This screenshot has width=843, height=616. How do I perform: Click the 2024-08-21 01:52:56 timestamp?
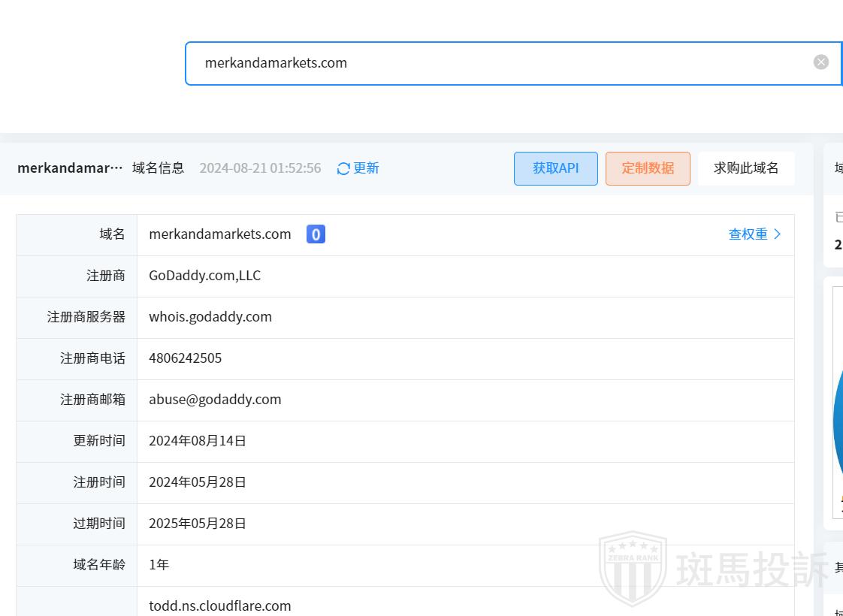click(260, 168)
